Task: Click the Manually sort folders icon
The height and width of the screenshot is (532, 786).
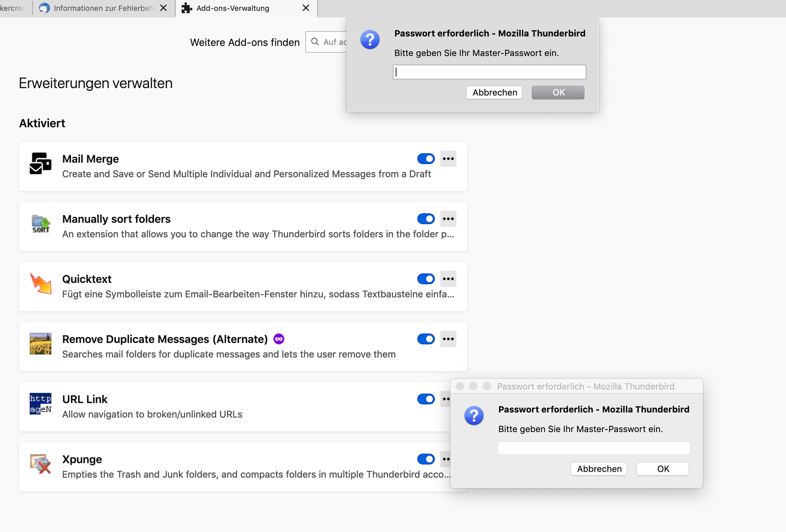Action: click(40, 223)
